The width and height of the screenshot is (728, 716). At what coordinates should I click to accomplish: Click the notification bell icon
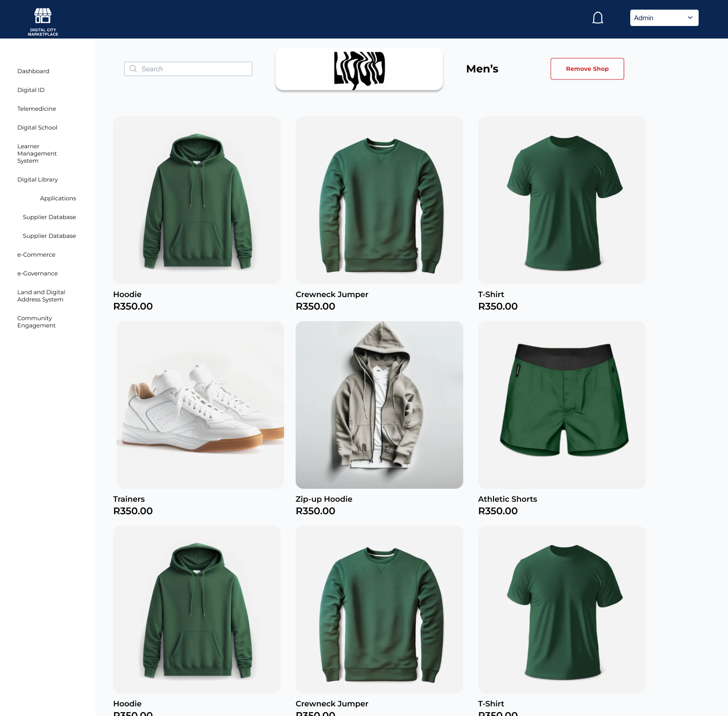[x=598, y=18]
